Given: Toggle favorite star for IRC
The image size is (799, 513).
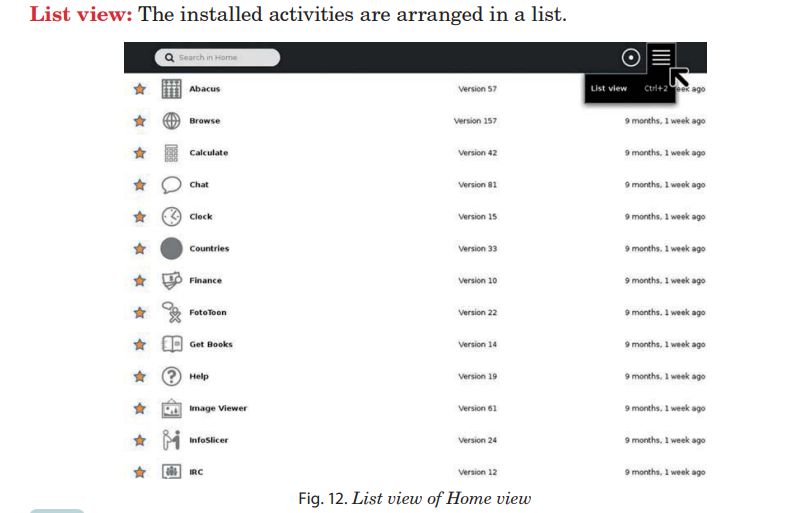Looking at the screenshot, I should (x=140, y=472).
